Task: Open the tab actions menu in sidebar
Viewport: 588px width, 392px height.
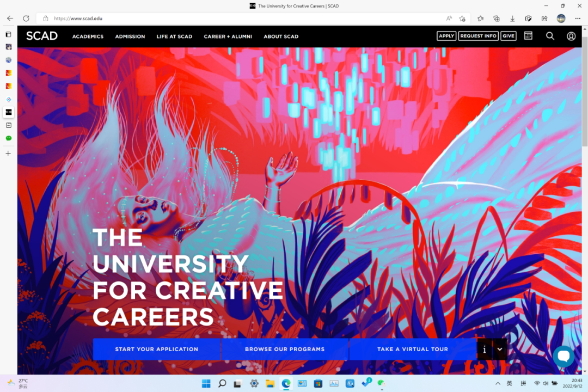Action: tap(8, 34)
